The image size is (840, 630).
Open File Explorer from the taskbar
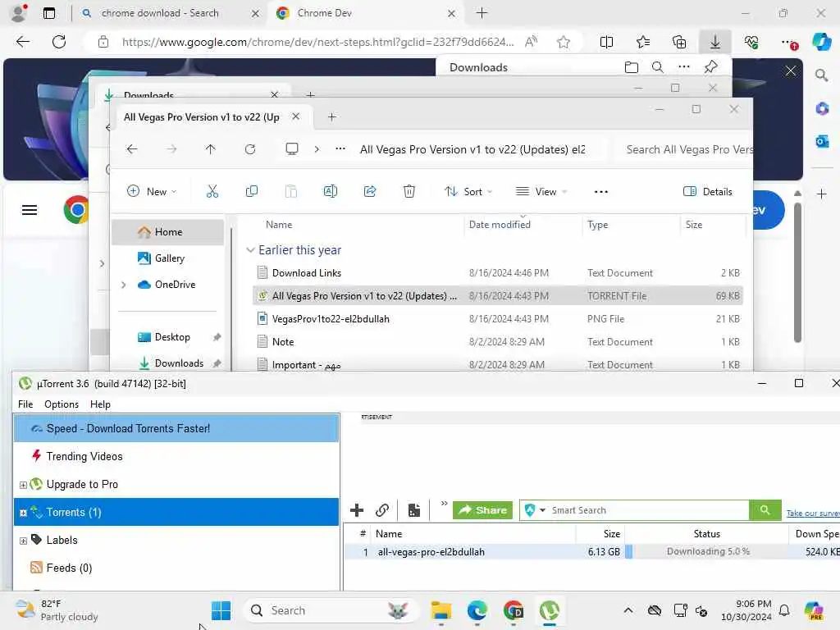coord(441,610)
